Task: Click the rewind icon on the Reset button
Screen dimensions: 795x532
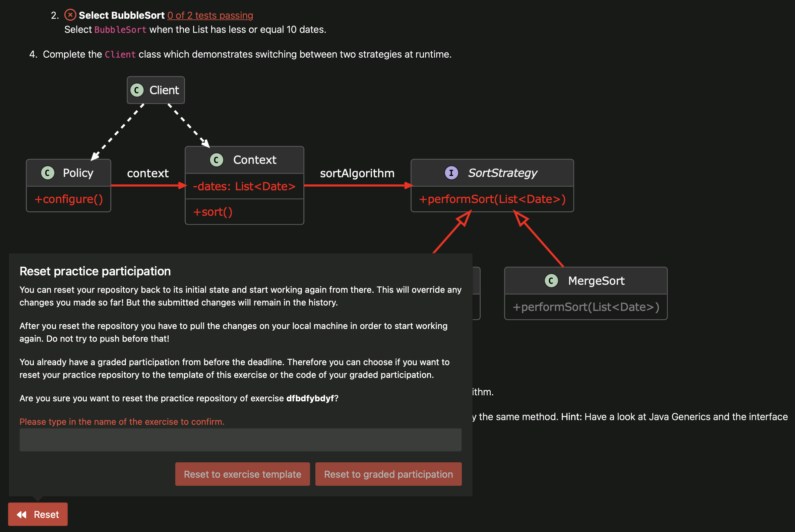Action: pyautogui.click(x=22, y=514)
